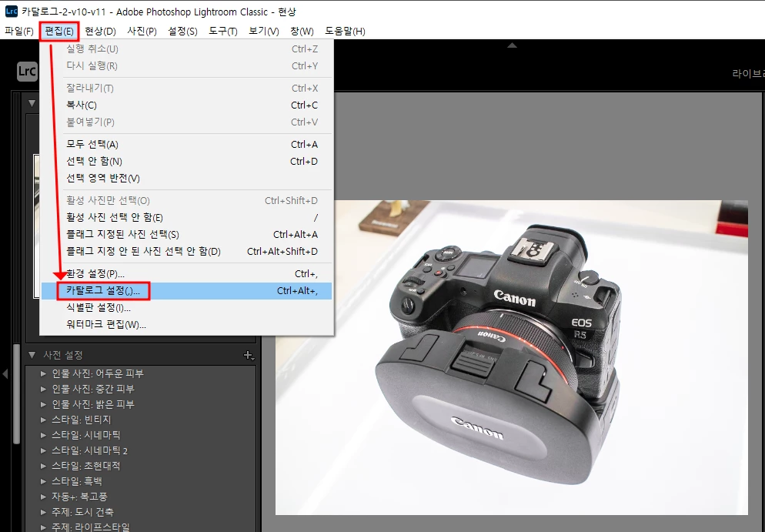Add a new preset with plus icon
The height and width of the screenshot is (532, 765).
click(249, 356)
